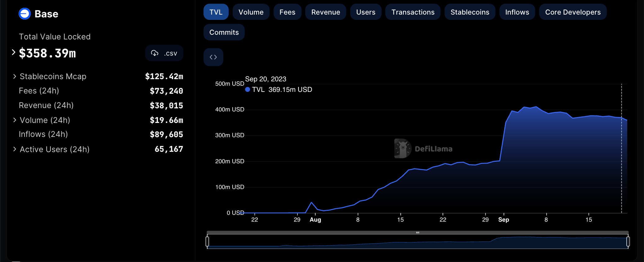The width and height of the screenshot is (644, 262).
Task: Click the Total Value Locked heading
Action: pyautogui.click(x=55, y=37)
